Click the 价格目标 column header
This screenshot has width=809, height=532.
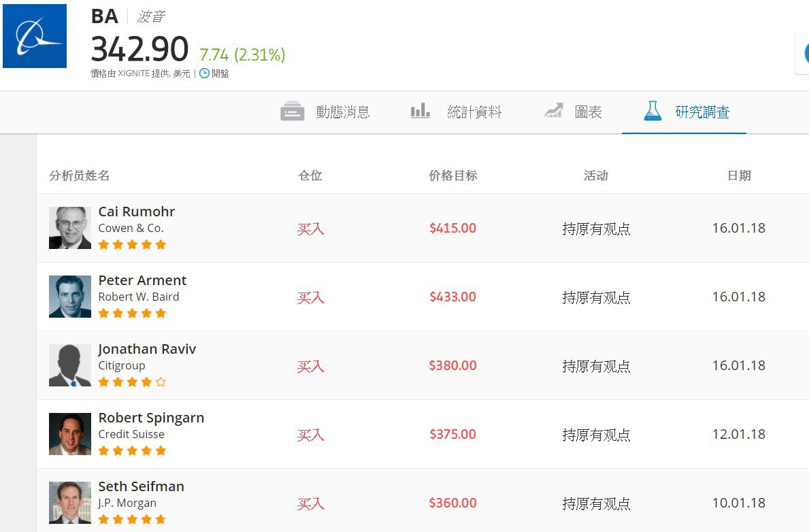point(453,176)
